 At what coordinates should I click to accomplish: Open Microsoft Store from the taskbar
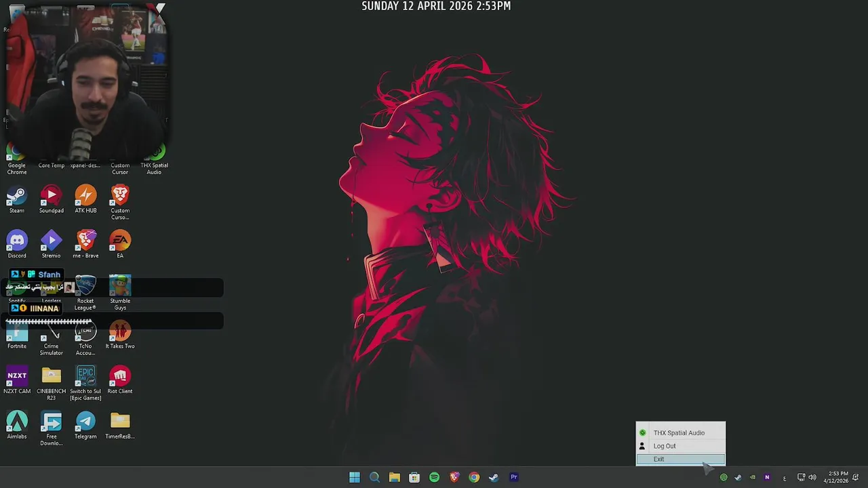(x=414, y=477)
